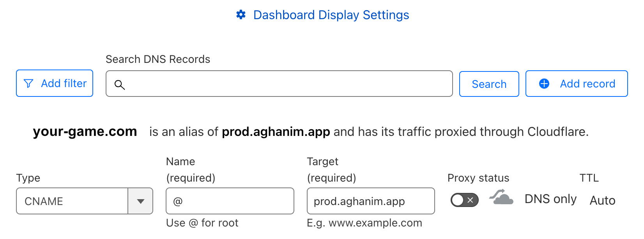Click the gear icon beside Dashboard Display Settings

(241, 14)
